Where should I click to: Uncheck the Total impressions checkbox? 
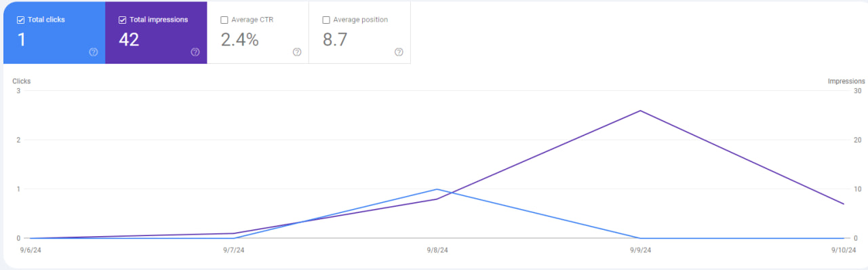[x=122, y=20]
